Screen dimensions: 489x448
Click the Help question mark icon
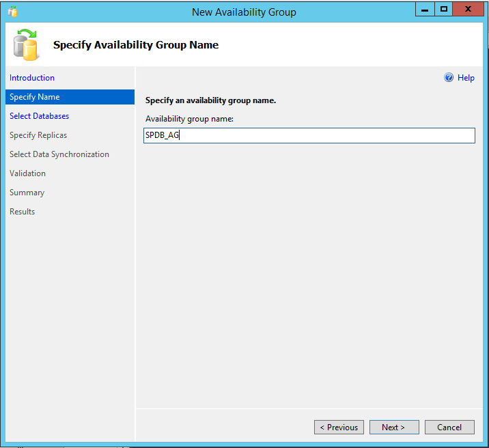tap(449, 77)
